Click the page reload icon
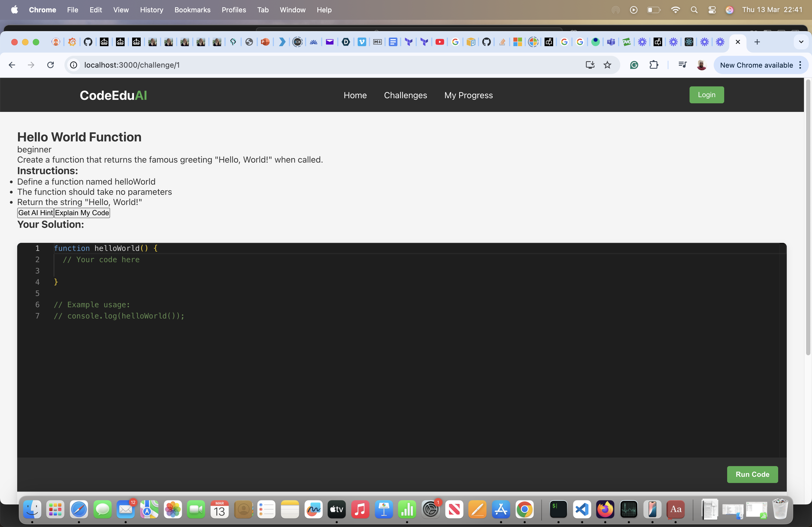812x527 pixels. (50, 65)
